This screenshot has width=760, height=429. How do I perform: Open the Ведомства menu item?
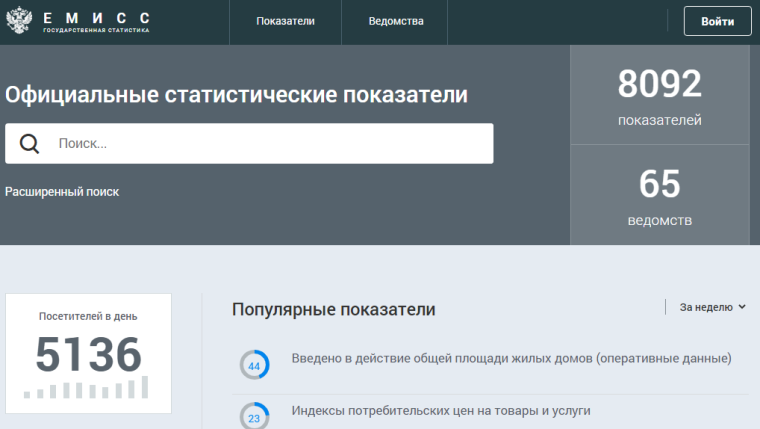click(396, 21)
